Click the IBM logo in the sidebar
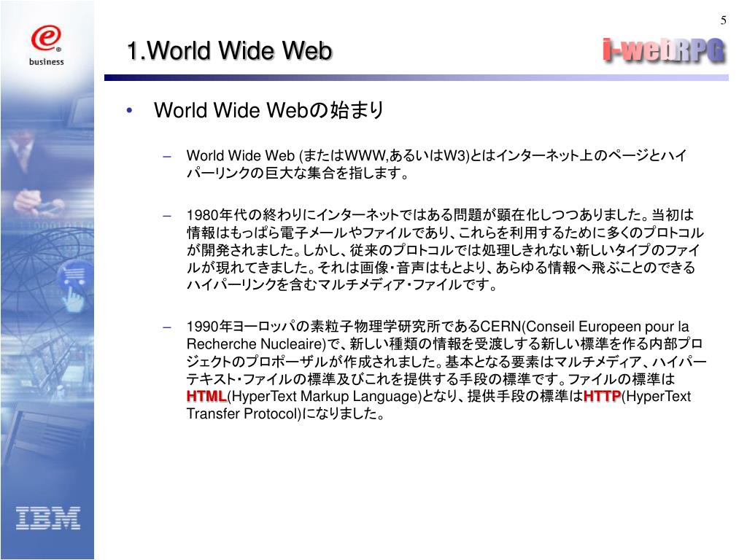The image size is (747, 560). 48,518
